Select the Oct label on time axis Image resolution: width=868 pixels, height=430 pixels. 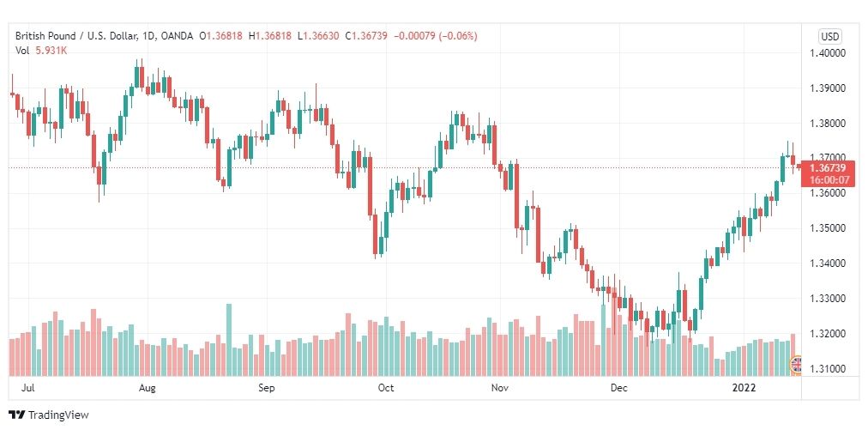[x=385, y=388]
